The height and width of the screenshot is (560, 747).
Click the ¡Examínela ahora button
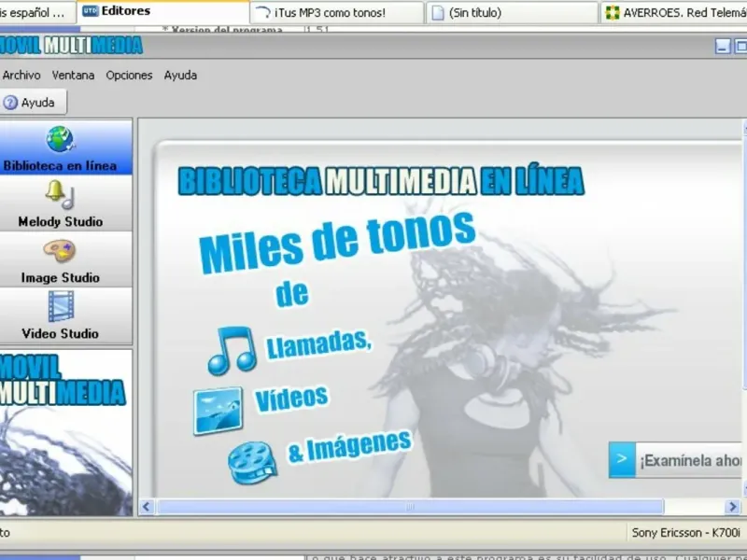[675, 460]
